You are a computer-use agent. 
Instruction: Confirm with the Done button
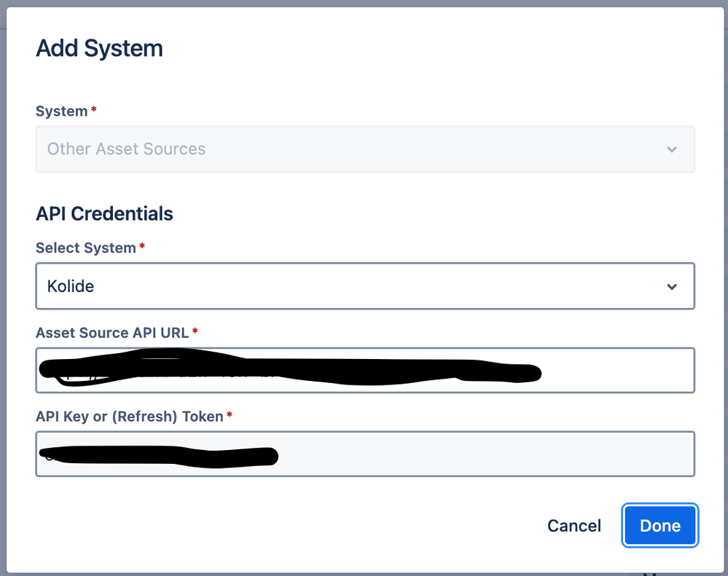click(x=659, y=526)
